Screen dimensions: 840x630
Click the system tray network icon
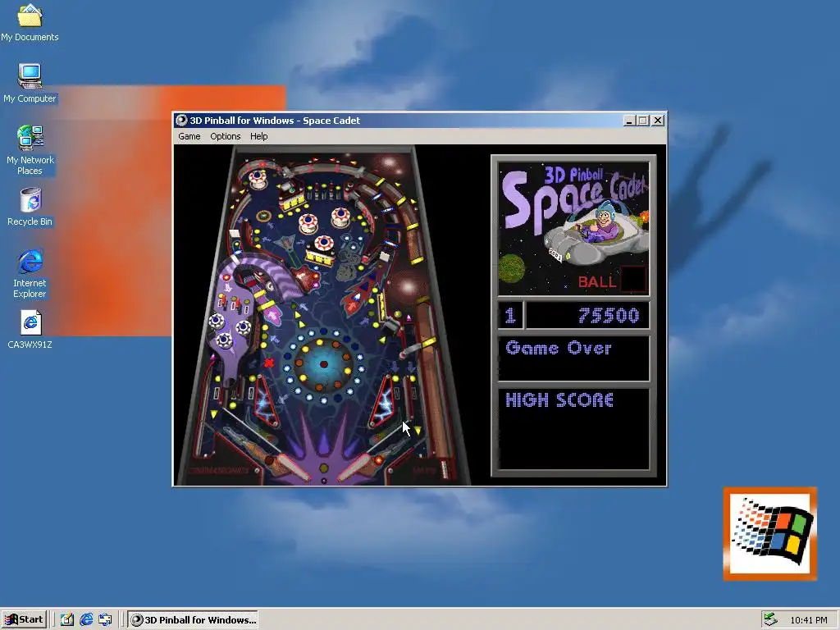pos(770,619)
